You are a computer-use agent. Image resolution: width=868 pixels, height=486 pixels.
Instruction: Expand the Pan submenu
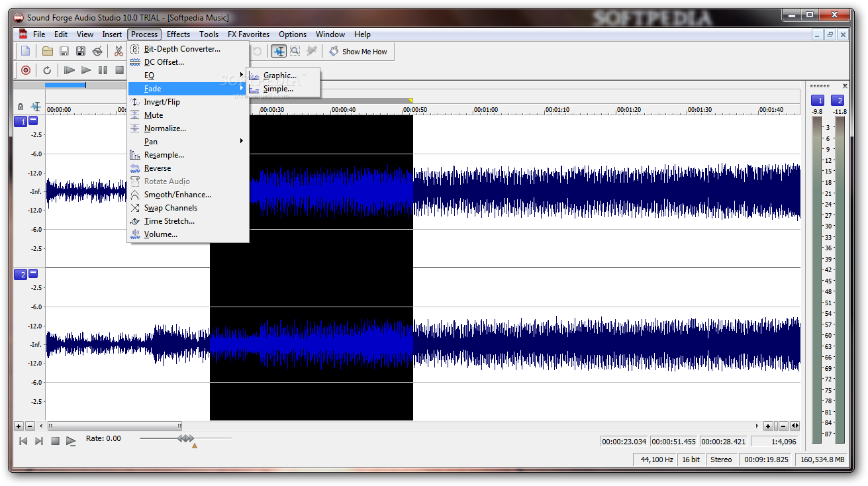coord(188,142)
